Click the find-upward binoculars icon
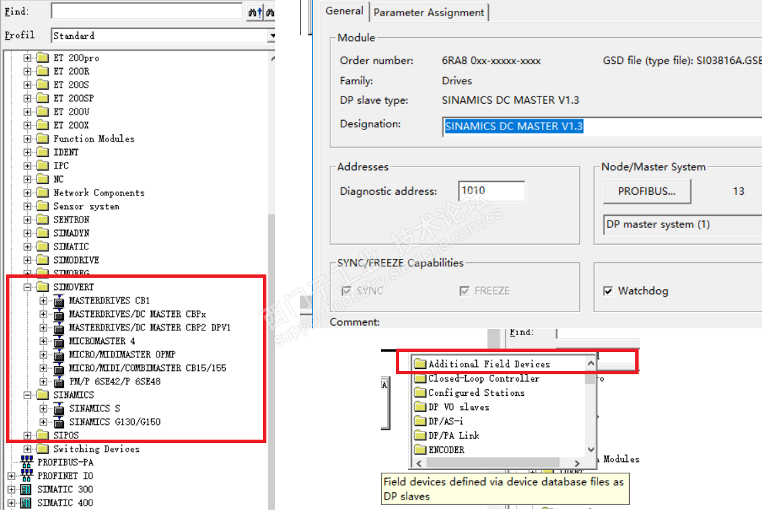Screen dimensions: 762x532 [255, 12]
